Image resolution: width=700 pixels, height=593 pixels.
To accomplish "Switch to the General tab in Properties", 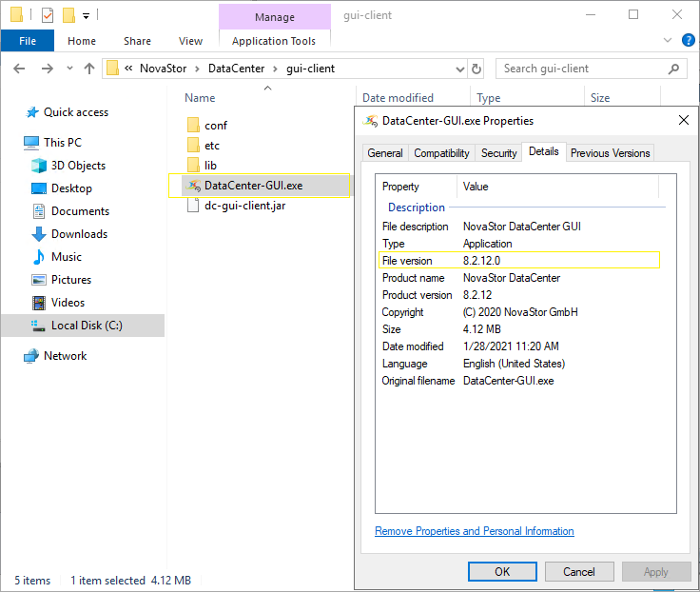I will (385, 153).
